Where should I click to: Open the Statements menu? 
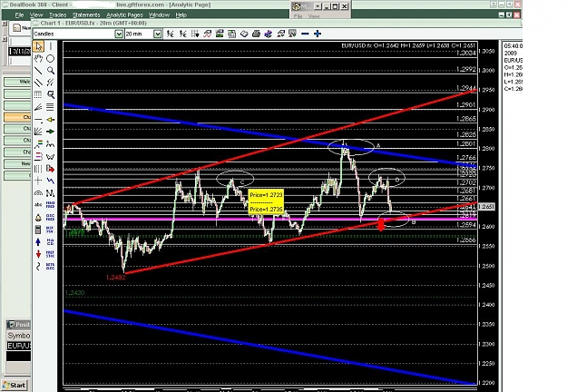point(86,15)
